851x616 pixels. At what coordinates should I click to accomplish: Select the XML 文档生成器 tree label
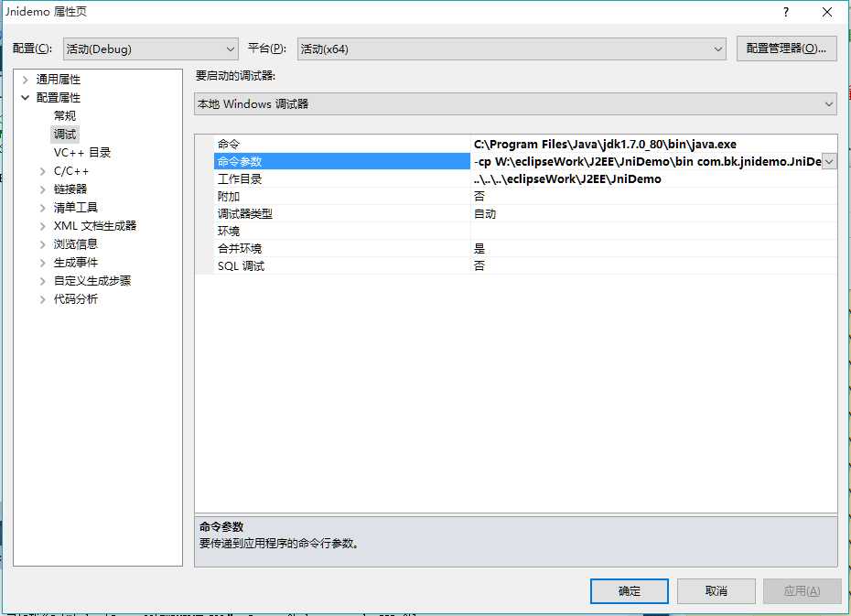(95, 226)
